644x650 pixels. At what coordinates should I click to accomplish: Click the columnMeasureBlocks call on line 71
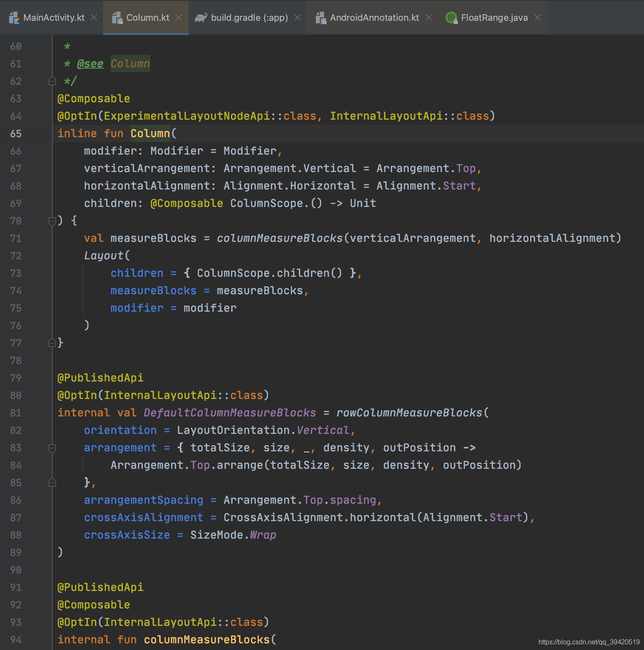pos(280,238)
